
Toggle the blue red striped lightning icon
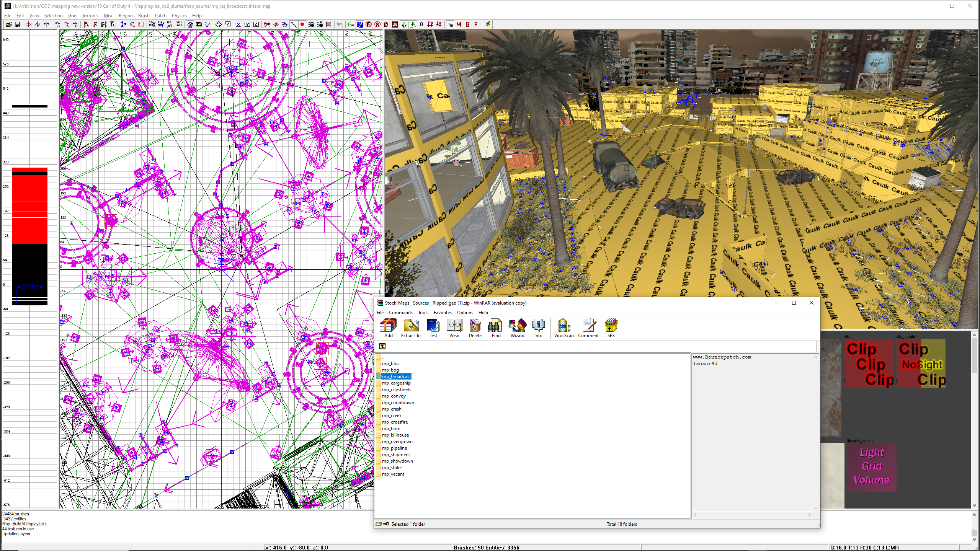click(360, 24)
